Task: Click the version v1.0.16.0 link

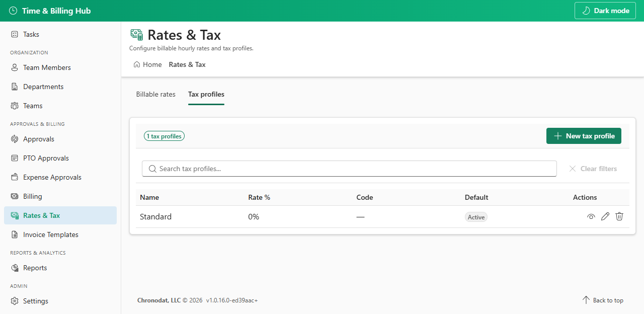Action: (232, 300)
